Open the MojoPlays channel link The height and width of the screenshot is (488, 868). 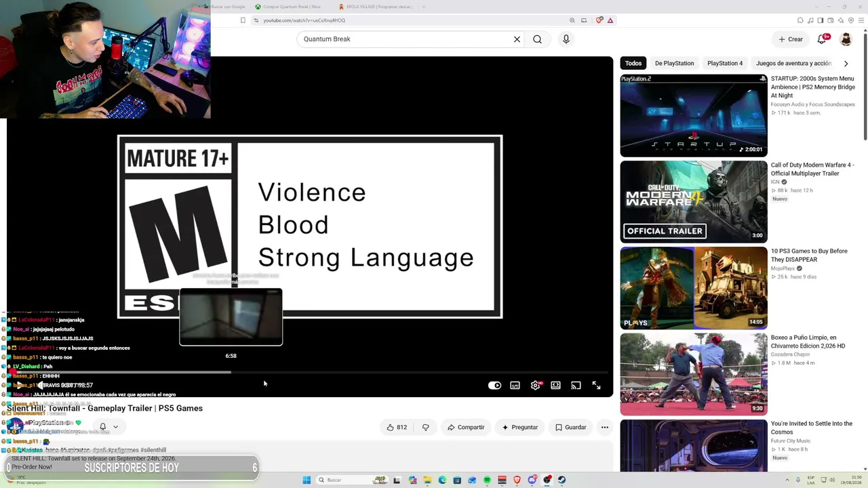tap(783, 268)
